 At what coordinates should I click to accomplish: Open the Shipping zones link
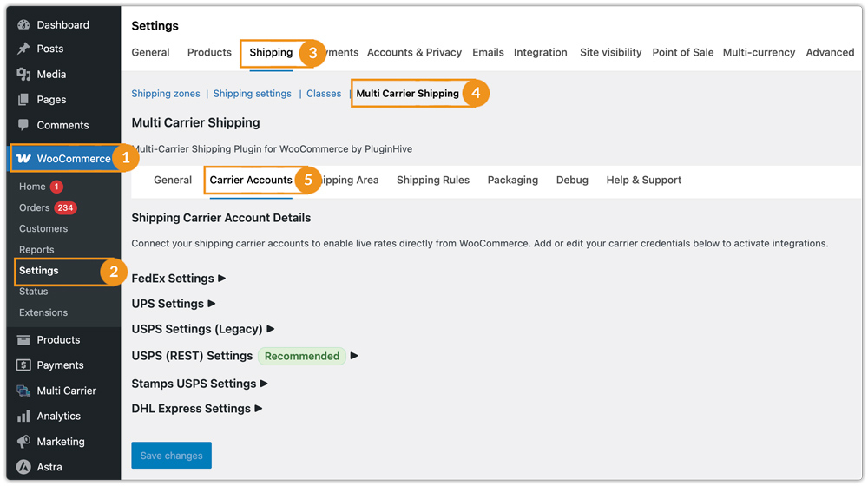[x=166, y=94]
